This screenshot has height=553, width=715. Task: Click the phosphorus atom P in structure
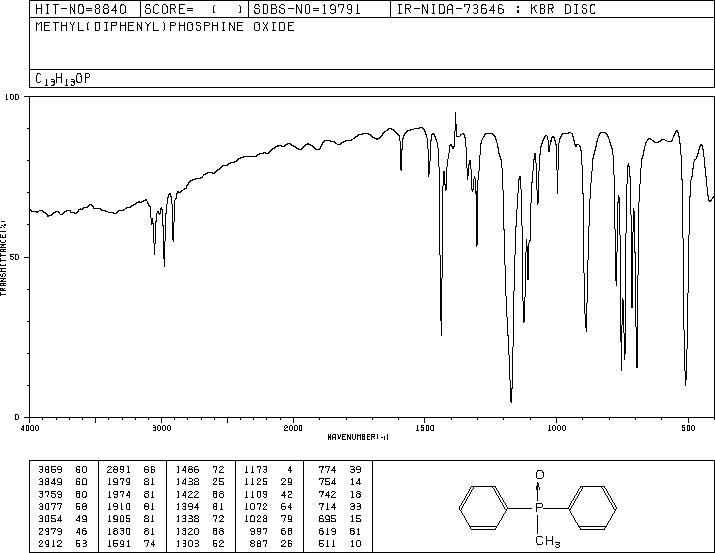pos(539,507)
